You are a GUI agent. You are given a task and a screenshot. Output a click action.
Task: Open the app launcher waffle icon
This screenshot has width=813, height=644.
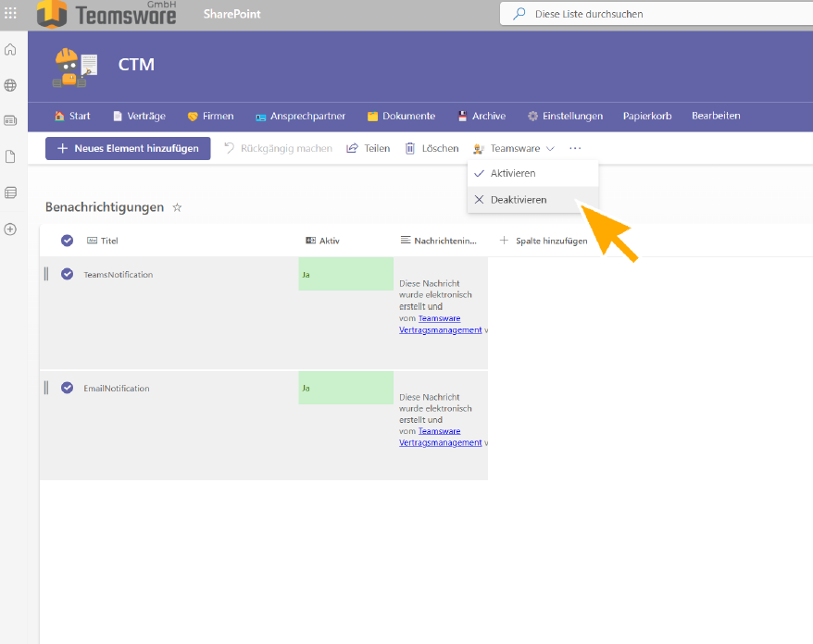point(11,14)
